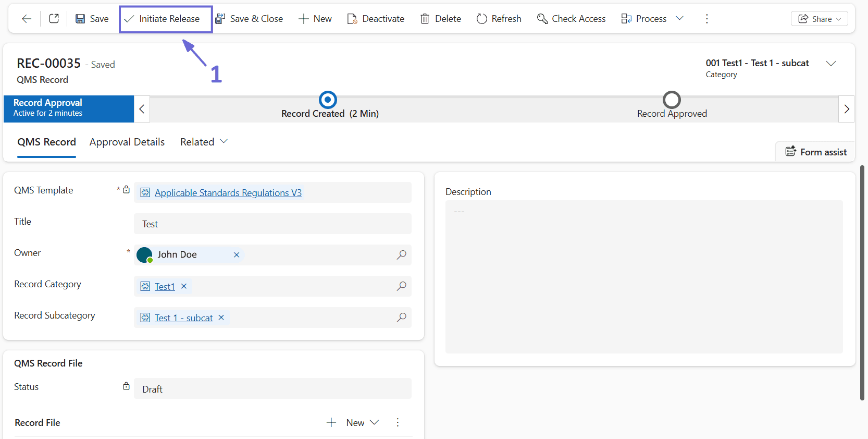The width and height of the screenshot is (868, 439).
Task: Search the Record Subcategory lookup
Action: pyautogui.click(x=402, y=318)
